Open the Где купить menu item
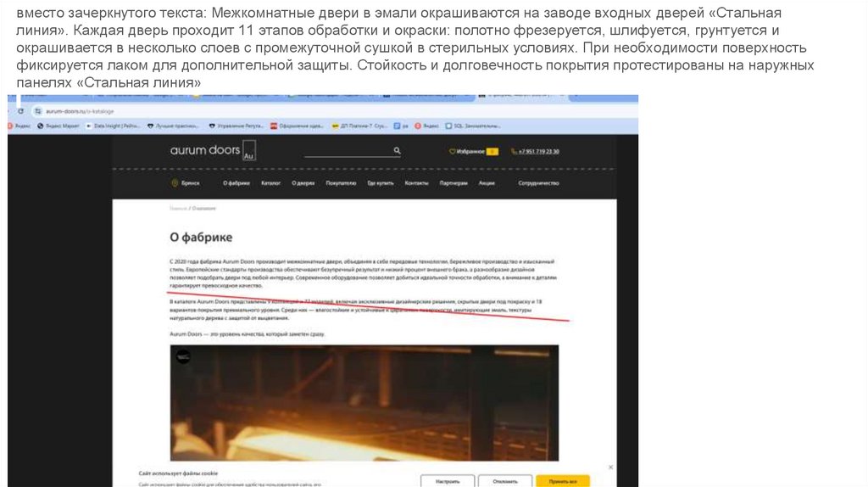868x487 pixels. tap(381, 182)
